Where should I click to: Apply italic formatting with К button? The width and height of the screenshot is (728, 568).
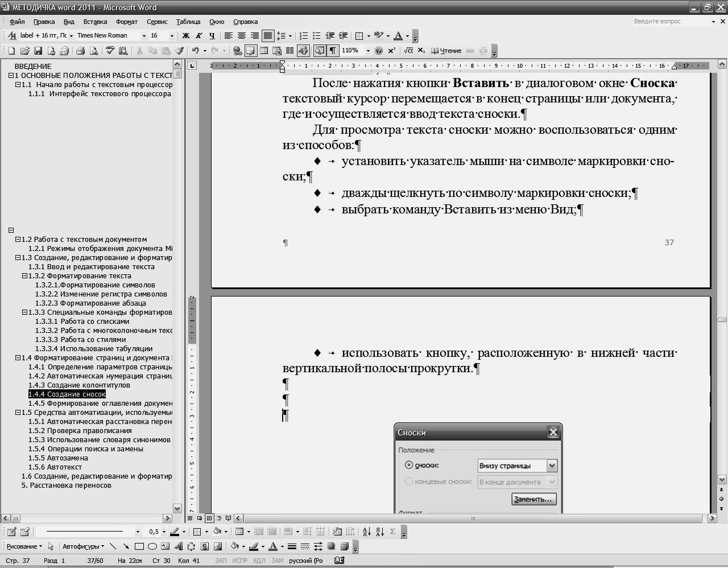click(199, 36)
